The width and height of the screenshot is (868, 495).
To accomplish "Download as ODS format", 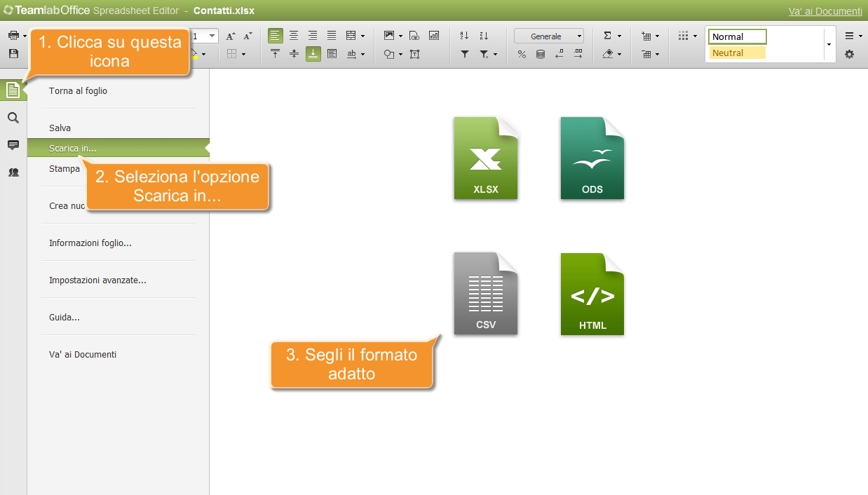I will click(592, 158).
